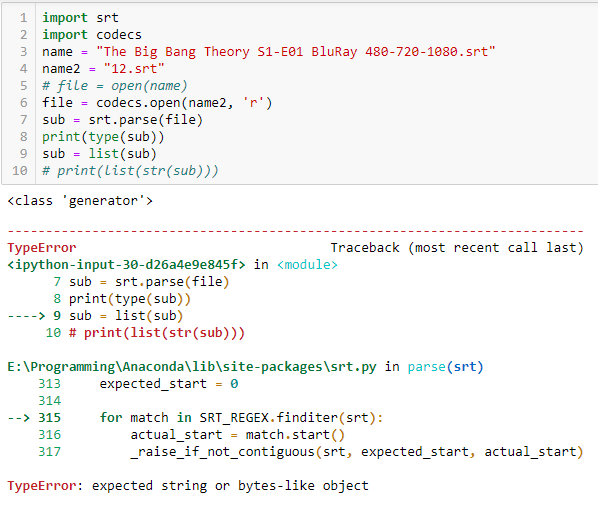Click line number 1 in the gutter
This screenshot has width=598, height=505.
pos(24,18)
